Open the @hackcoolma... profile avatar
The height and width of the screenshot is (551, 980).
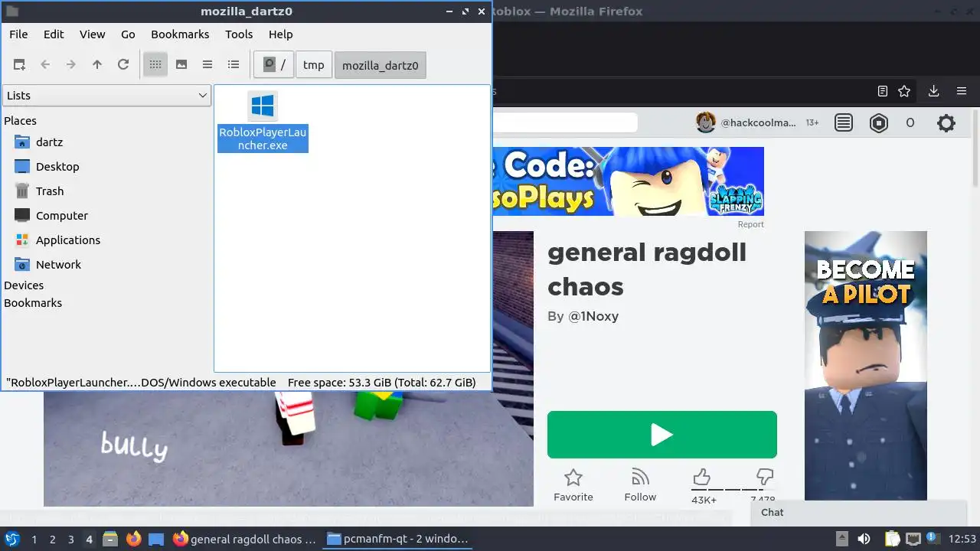pyautogui.click(x=705, y=122)
